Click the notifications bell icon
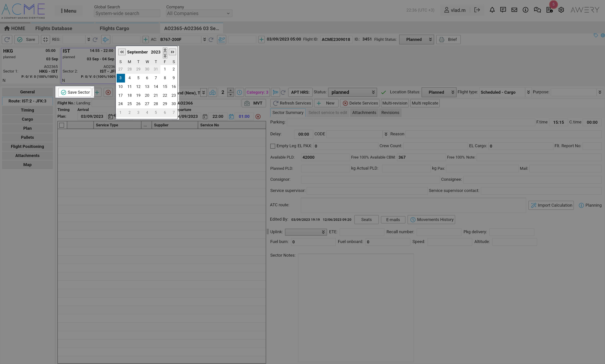 tap(492, 10)
